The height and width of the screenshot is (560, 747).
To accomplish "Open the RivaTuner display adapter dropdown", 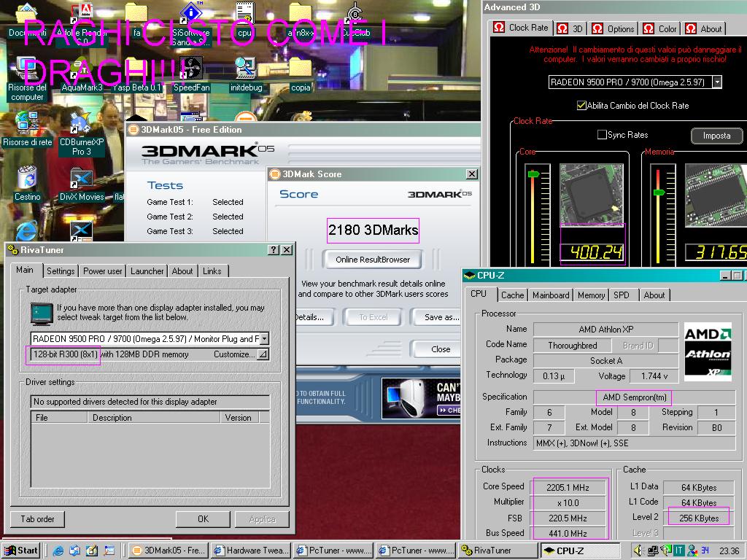I will tap(264, 338).
